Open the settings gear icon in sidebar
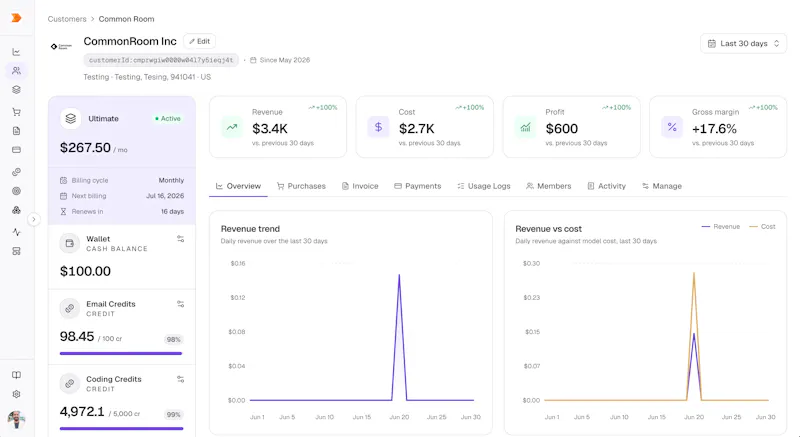This screenshot has width=800, height=437. coord(16,394)
